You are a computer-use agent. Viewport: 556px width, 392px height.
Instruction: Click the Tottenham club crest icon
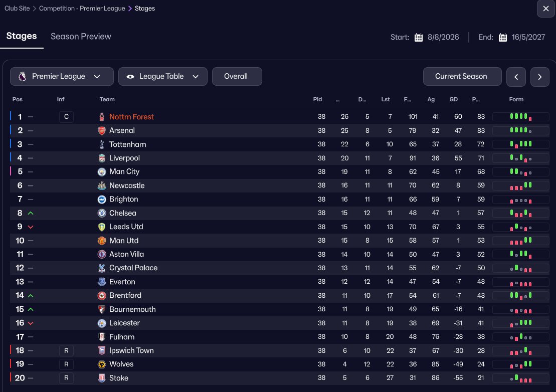pyautogui.click(x=102, y=144)
